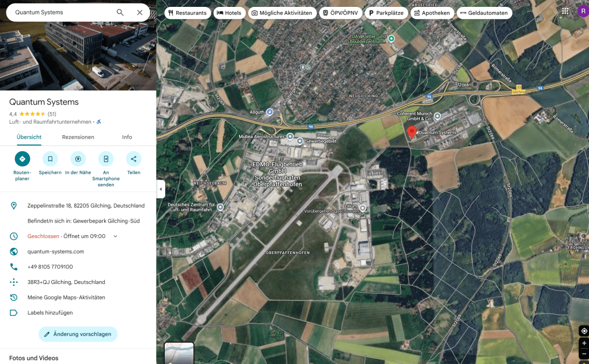Click the search magnifier icon
The image size is (589, 364).
(120, 12)
